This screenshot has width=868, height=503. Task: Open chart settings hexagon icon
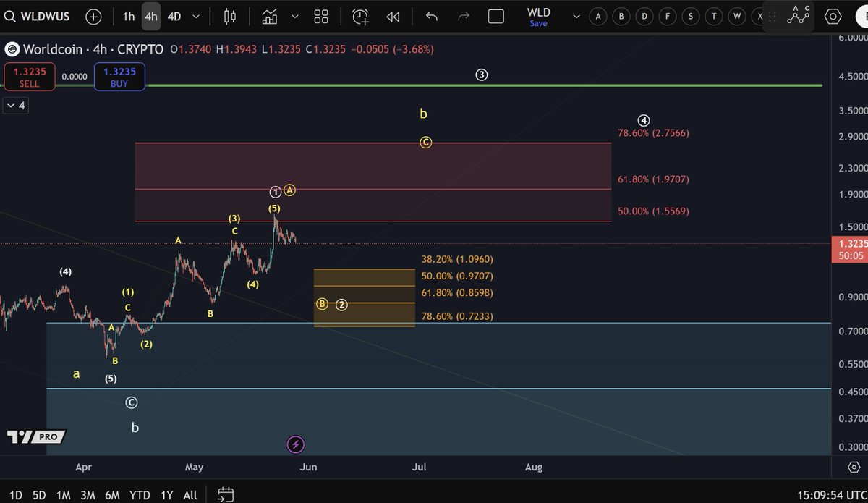833,16
